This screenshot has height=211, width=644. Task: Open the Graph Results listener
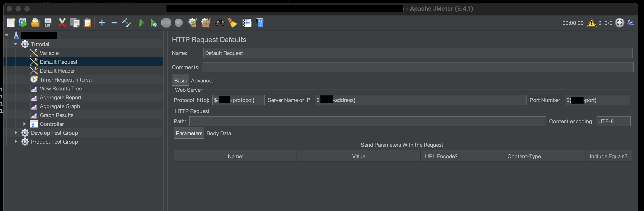(57, 115)
